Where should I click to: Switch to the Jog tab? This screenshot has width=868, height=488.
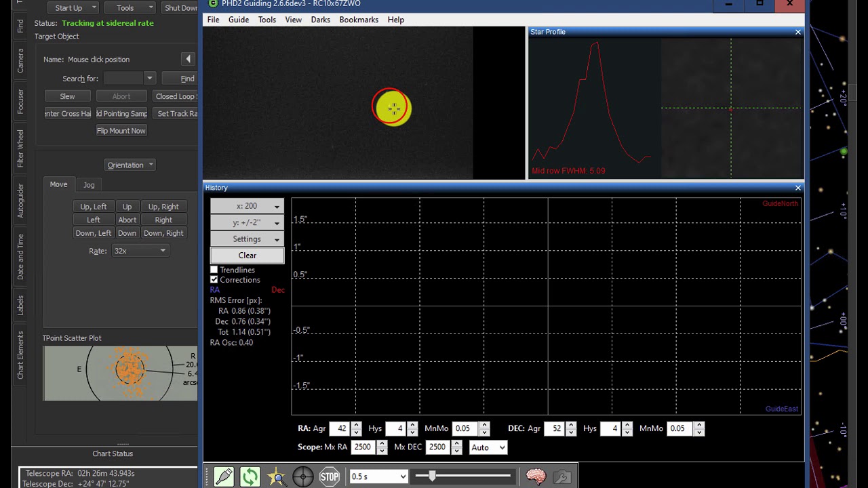89,185
